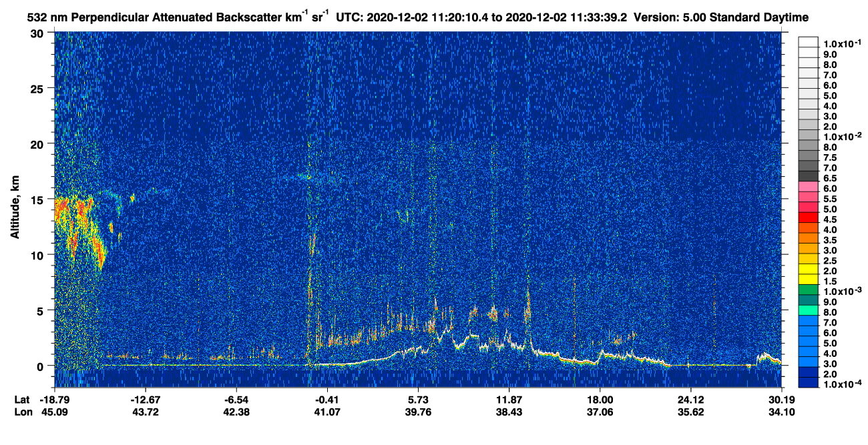Viewport: 868px width, 445px height.
Task: Click the green swatch beside 1.0x10-3
Action: [x=809, y=290]
